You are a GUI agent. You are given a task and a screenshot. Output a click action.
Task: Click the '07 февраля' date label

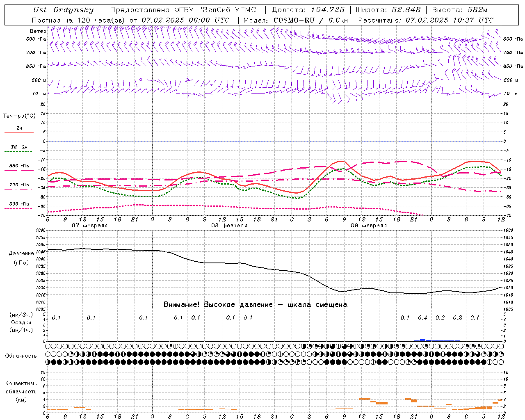point(90,226)
